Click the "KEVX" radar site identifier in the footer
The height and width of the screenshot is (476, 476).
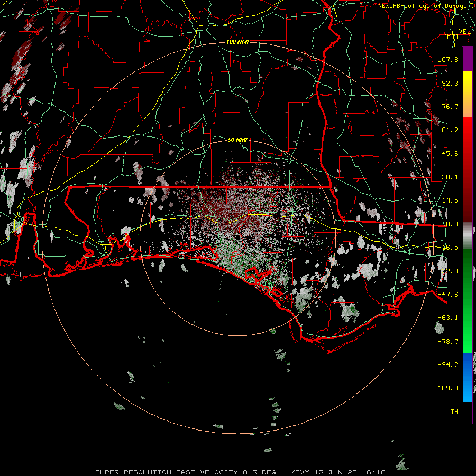(301, 472)
